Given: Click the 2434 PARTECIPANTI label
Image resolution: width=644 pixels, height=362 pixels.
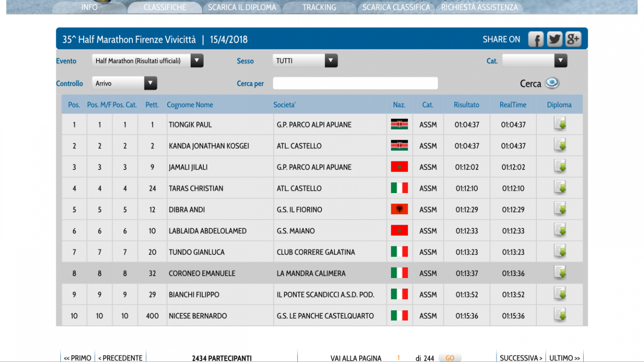Looking at the screenshot, I should click(222, 358).
